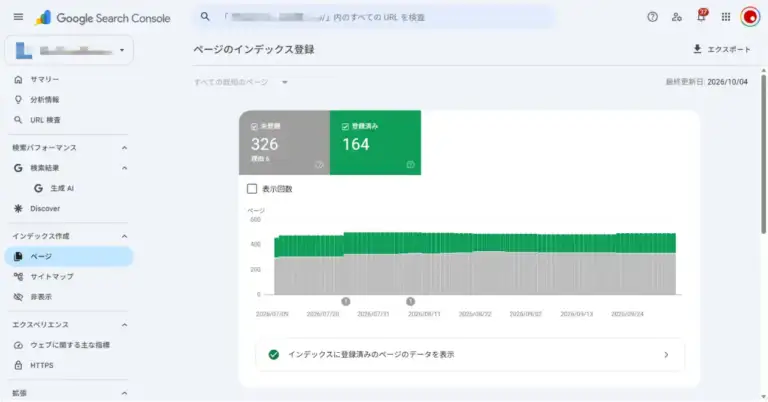Toggle the 未登録 checkbox on the gray card
768x402 pixels.
254,126
